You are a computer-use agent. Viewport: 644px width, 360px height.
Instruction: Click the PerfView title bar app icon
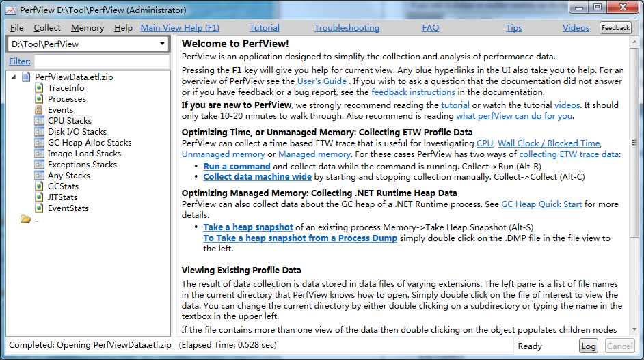pos(11,10)
